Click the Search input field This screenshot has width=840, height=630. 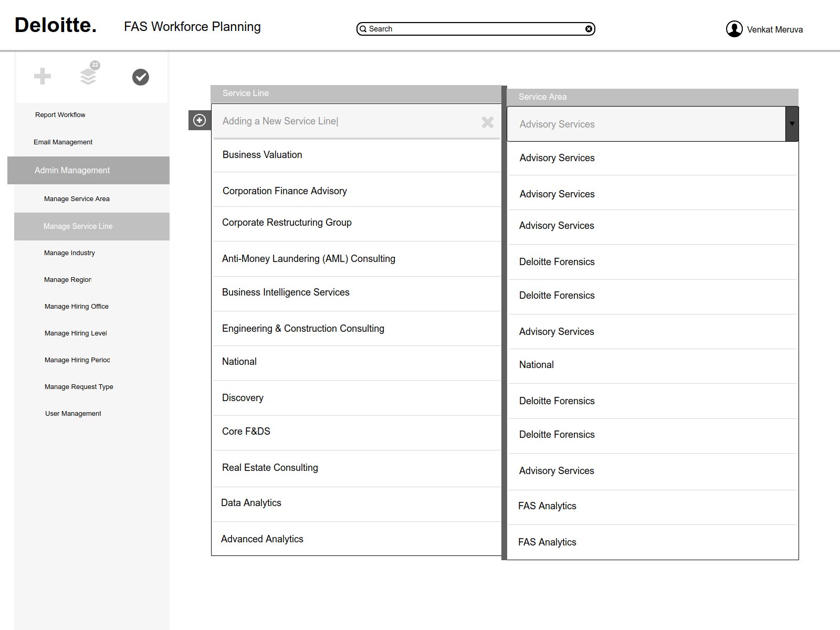click(476, 29)
